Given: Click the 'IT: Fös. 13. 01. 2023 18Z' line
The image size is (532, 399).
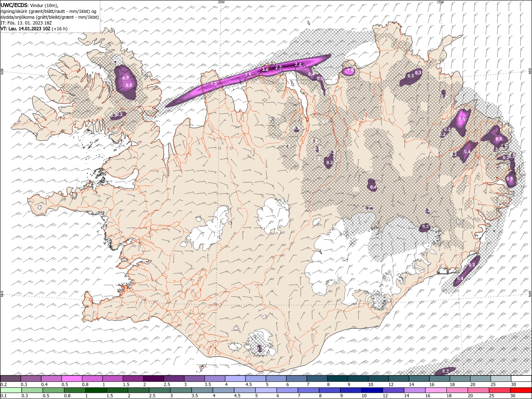Looking at the screenshot, I should click(x=27, y=23).
